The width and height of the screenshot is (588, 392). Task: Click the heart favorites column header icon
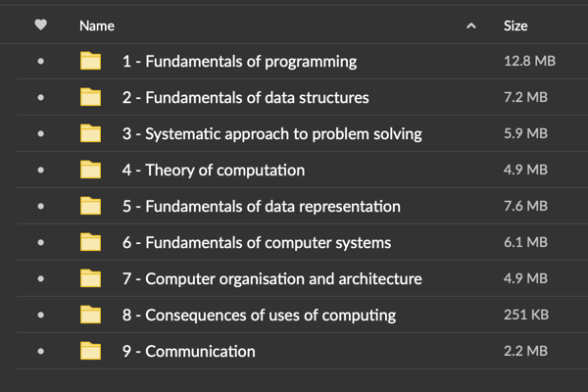(x=40, y=25)
